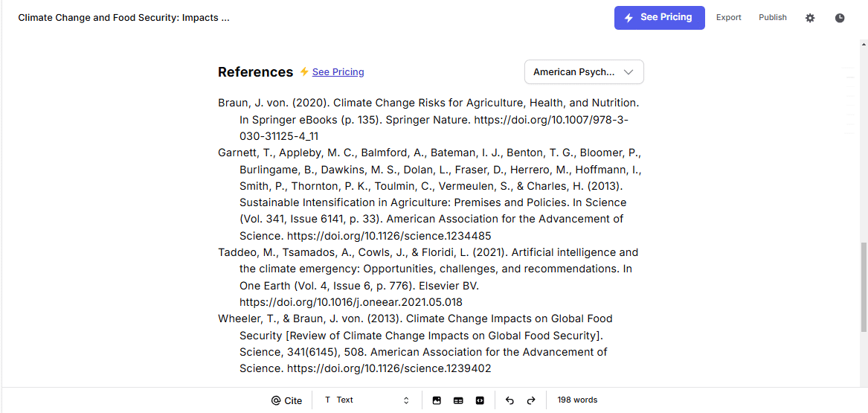Insert a code block from the toolbar
868x413 pixels.
480,400
